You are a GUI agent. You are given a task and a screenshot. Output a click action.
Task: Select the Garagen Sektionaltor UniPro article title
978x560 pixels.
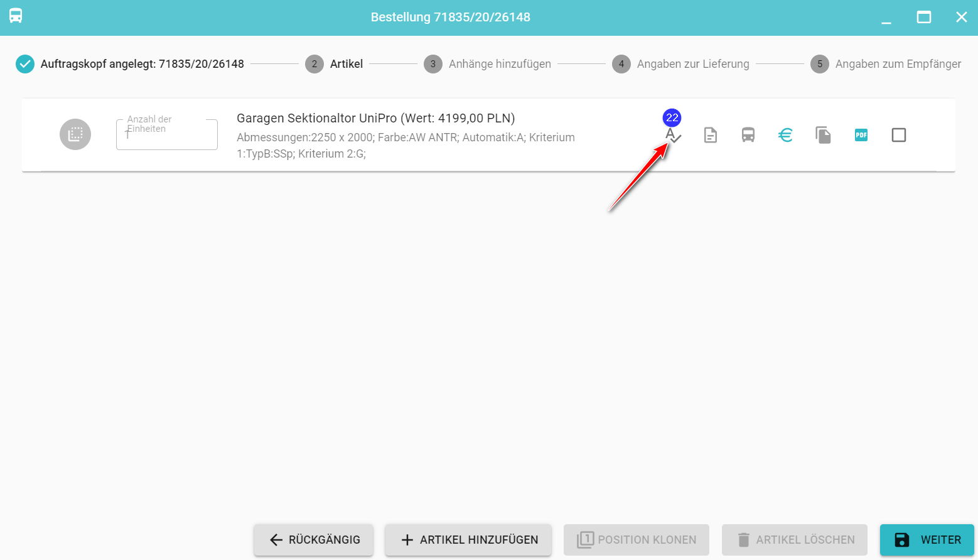375,118
